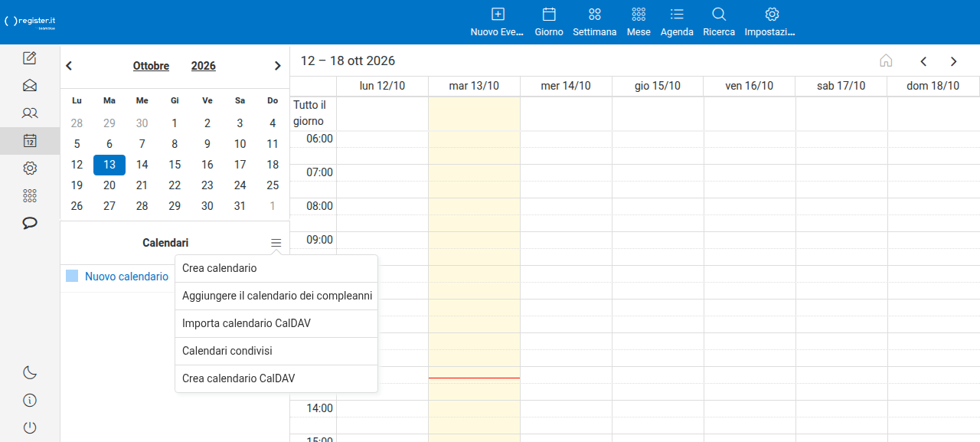Click the 06:00 time label

[x=320, y=139]
